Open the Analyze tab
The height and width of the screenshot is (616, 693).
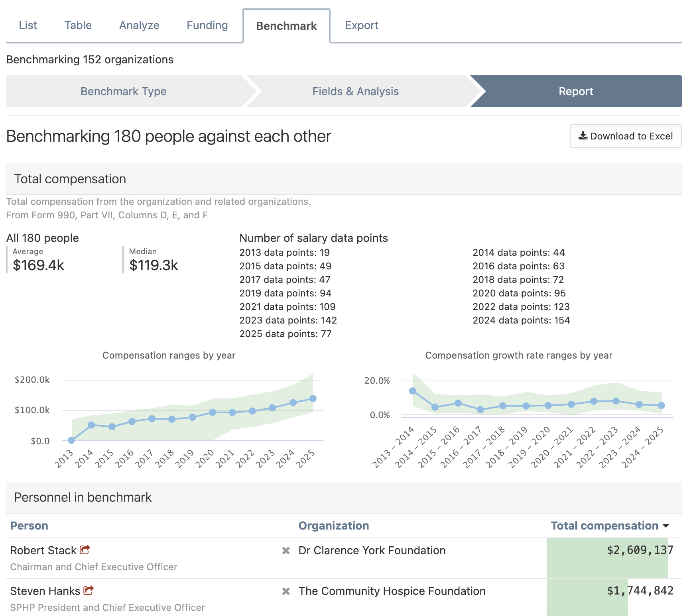[139, 26]
